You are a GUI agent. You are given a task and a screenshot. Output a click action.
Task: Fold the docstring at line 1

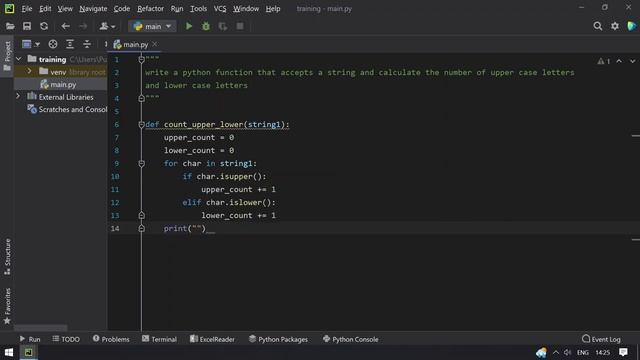pyautogui.click(x=141, y=60)
